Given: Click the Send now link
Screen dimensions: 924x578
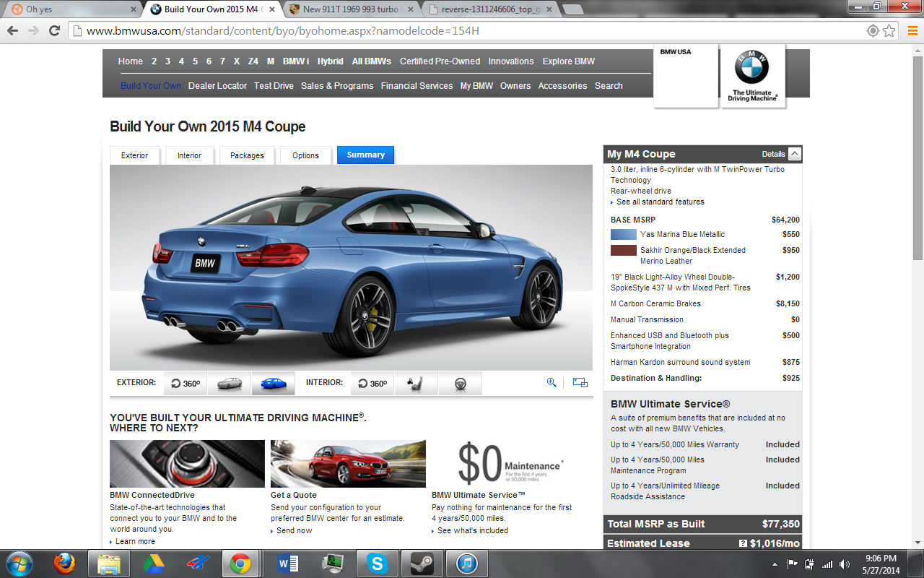Looking at the screenshot, I should pos(294,530).
